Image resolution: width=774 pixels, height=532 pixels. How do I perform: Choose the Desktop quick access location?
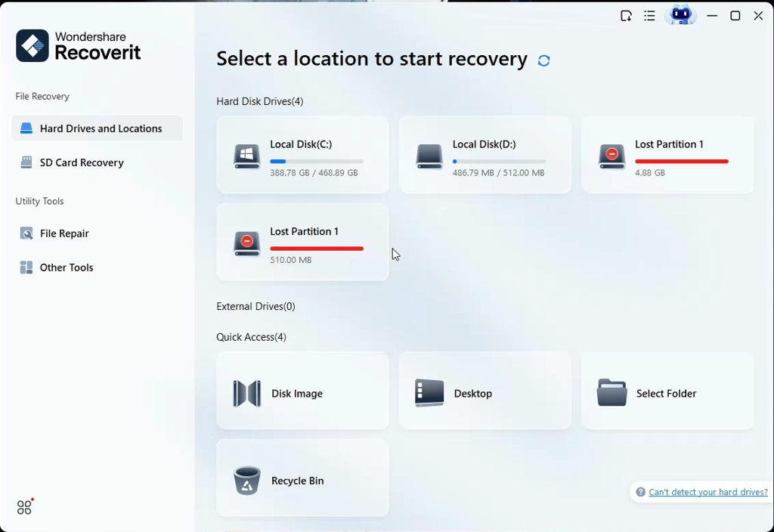pyautogui.click(x=485, y=391)
